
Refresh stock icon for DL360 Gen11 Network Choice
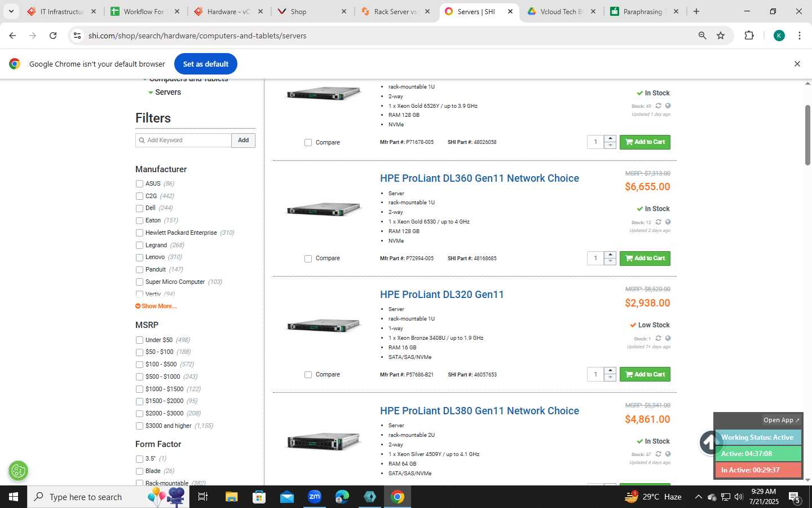click(x=658, y=222)
